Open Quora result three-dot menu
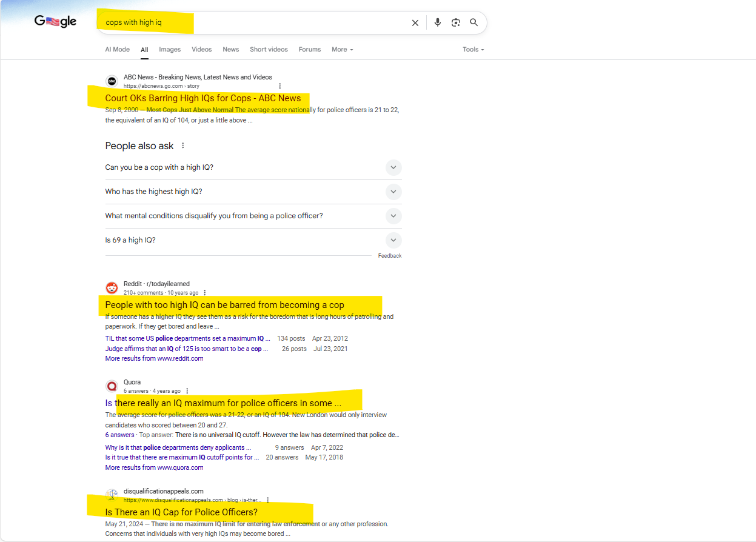756x542 pixels. click(187, 391)
